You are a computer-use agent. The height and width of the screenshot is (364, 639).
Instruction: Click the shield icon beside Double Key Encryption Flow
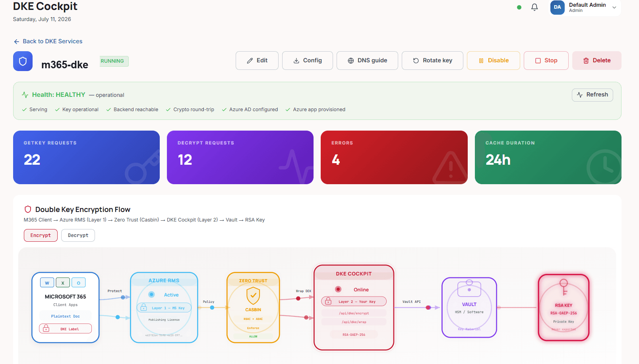(28, 209)
